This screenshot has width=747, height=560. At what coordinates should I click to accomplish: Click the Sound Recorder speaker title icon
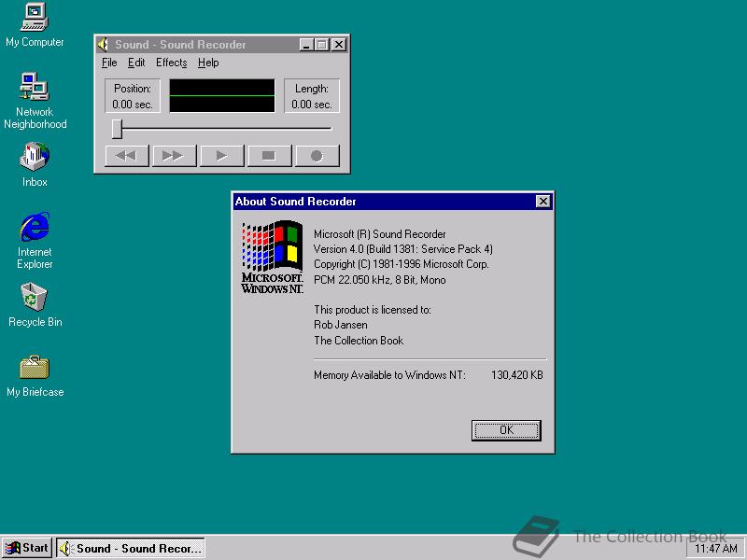(103, 45)
